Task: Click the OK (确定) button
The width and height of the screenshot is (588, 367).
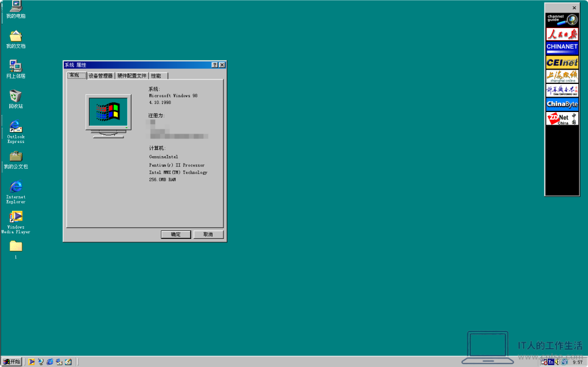Action: [x=176, y=234]
